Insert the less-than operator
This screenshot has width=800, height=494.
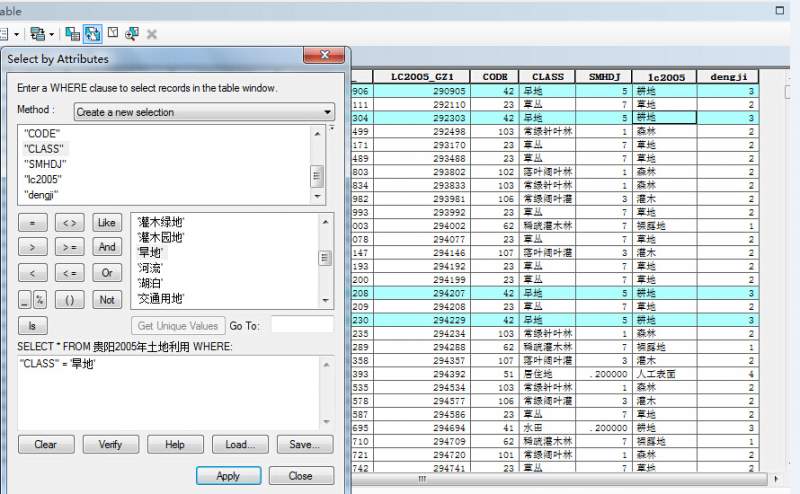[33, 273]
